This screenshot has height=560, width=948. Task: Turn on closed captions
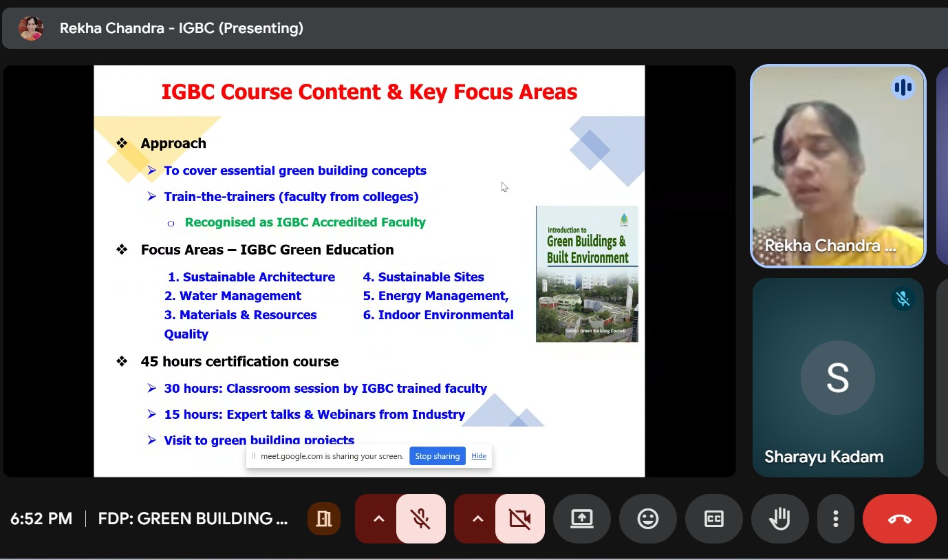[714, 519]
